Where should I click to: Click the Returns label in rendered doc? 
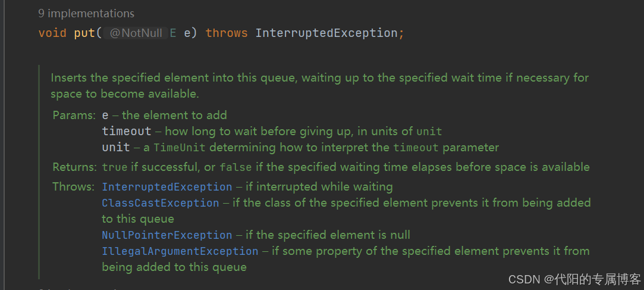point(75,167)
